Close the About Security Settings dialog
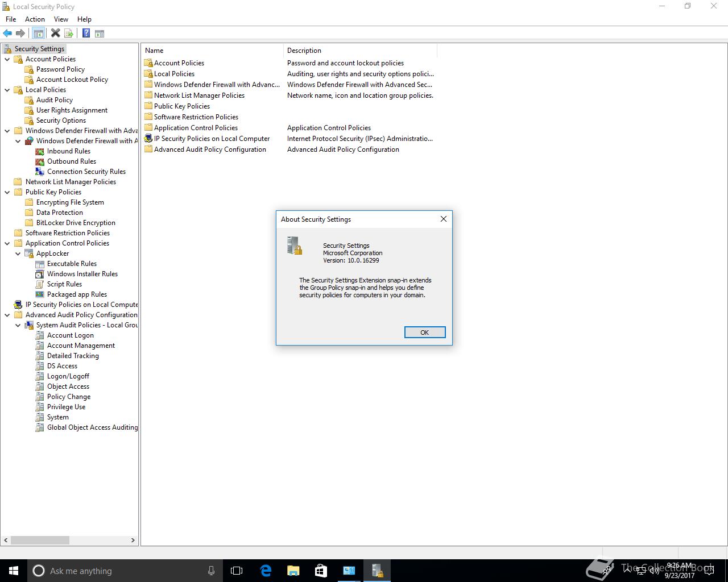Viewport: 728px width, 582px height. 444,219
